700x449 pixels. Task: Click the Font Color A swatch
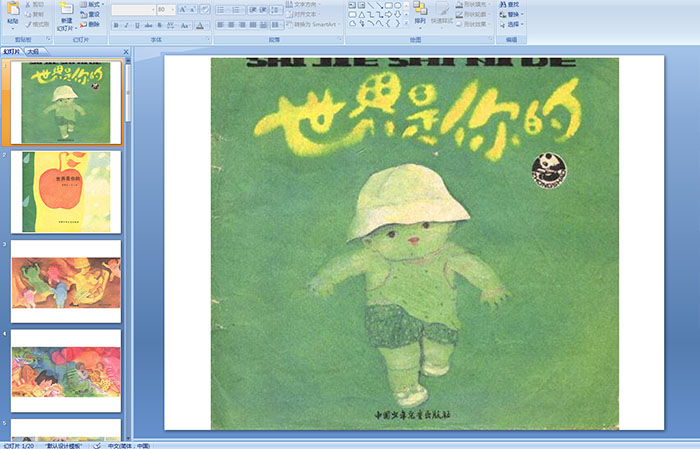tap(200, 25)
